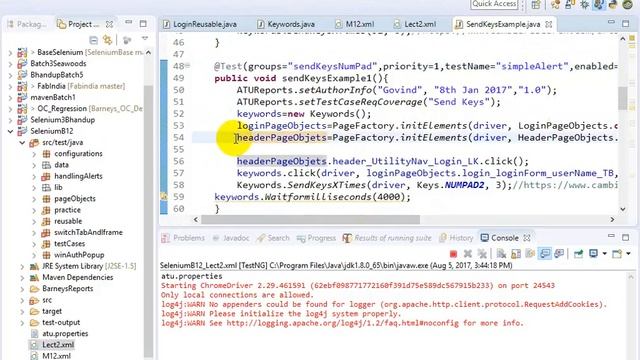Screen dimensions: 640x360
Task: Open Results of running suite tab
Action: 387,238
